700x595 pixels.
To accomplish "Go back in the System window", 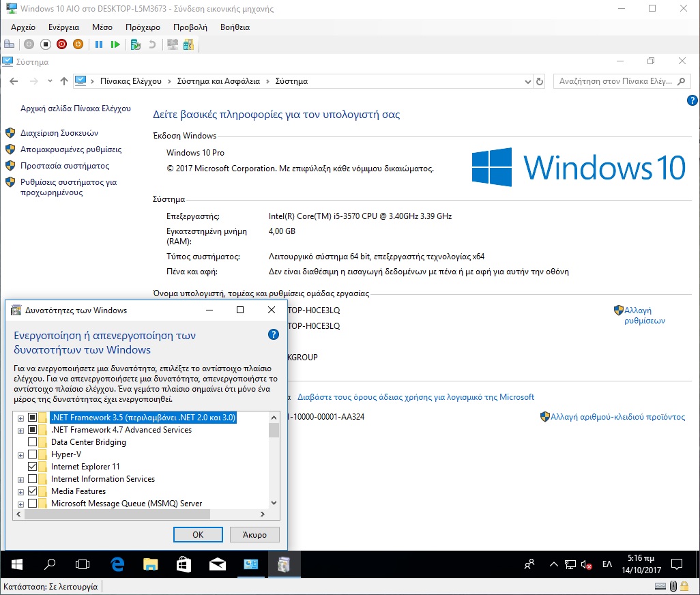I will point(14,81).
